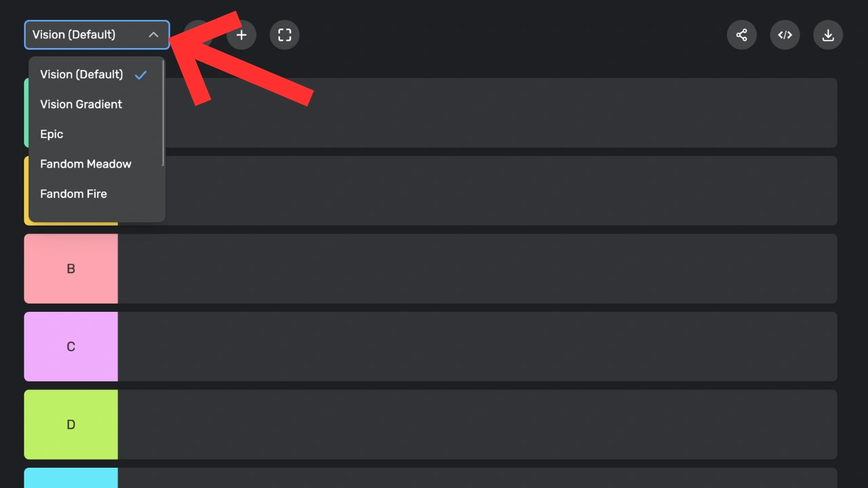Open the share icon

pos(742,35)
